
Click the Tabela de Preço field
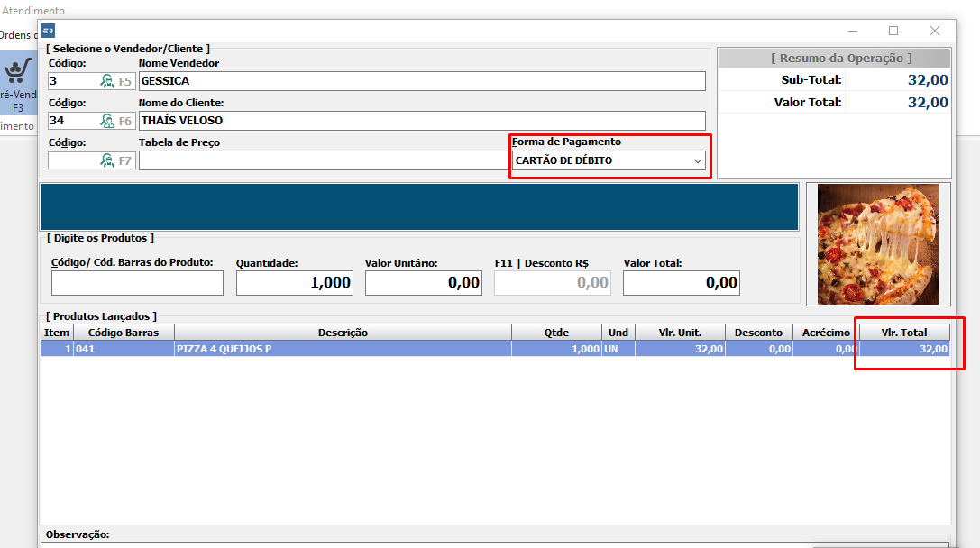(x=323, y=160)
